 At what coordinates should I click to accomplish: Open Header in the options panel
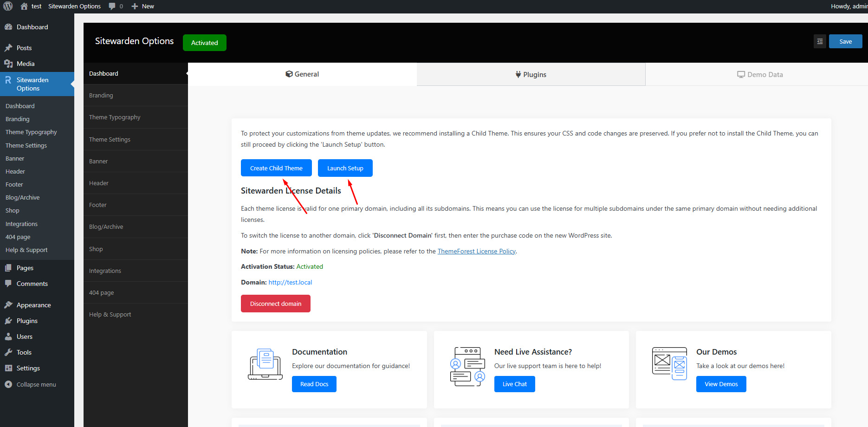[136, 183]
